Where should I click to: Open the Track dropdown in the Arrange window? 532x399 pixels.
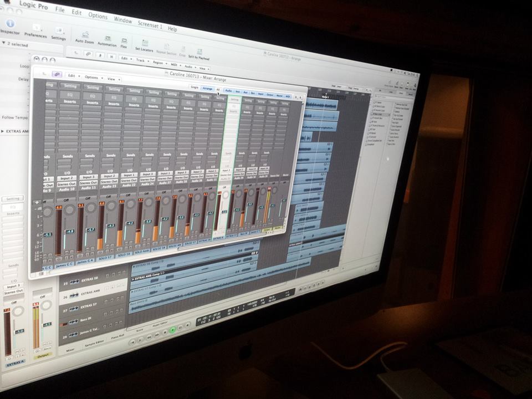click(x=142, y=60)
